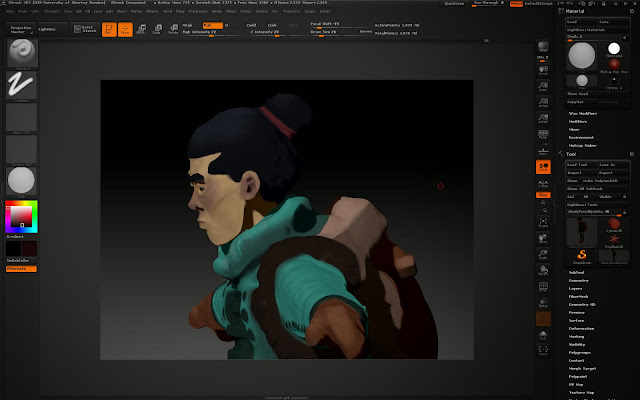
Task: Select the MatCap Red Wax material
Action: [x=613, y=66]
